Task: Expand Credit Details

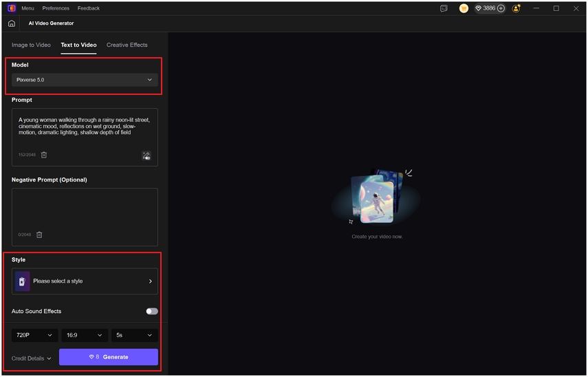Action: pyautogui.click(x=31, y=358)
